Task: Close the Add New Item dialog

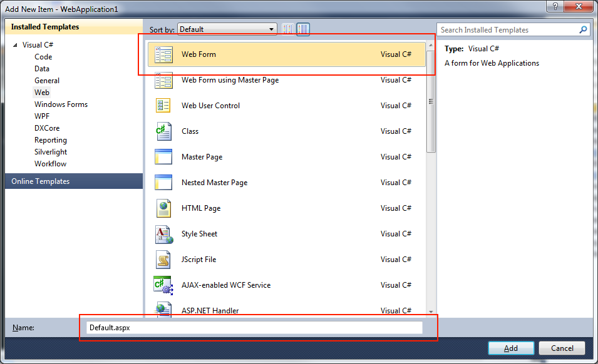Action: click(579, 6)
